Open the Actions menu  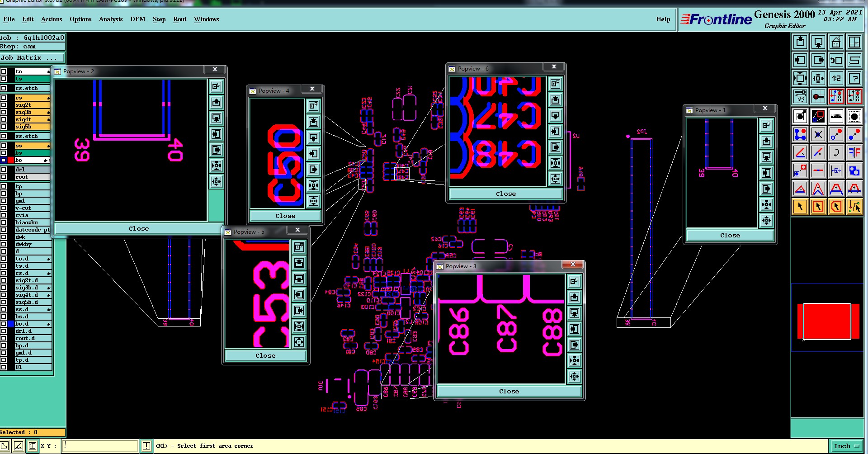point(52,19)
